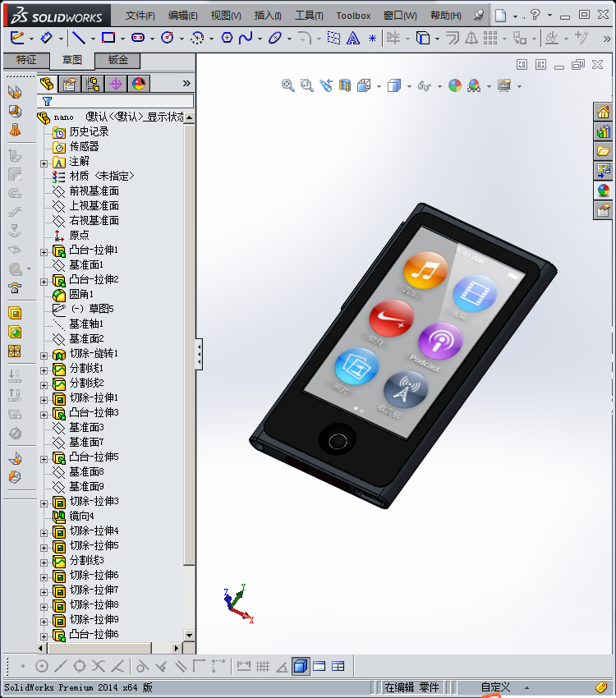
Task: Open the File Explorer task pane
Action: pos(604,151)
